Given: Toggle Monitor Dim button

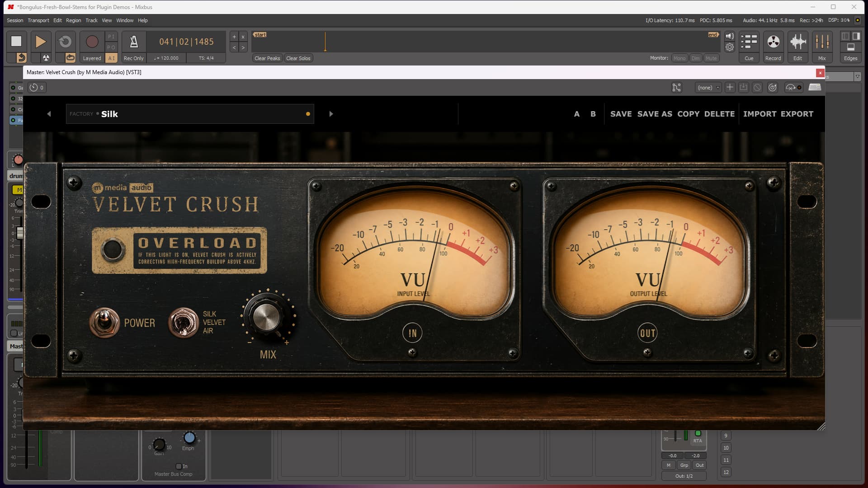Looking at the screenshot, I should click(696, 58).
